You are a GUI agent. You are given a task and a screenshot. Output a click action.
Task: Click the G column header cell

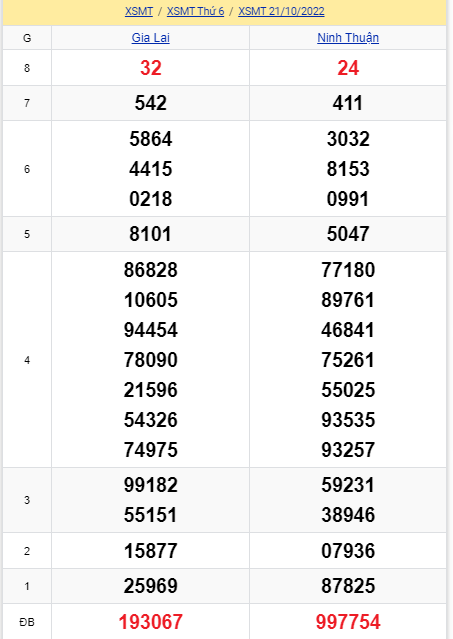pos(27,38)
